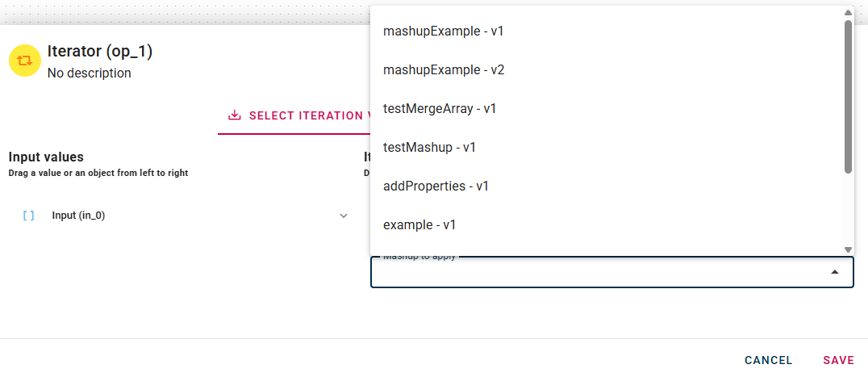This screenshot has width=868, height=377.
Task: Select the testMashup - v1 option
Action: (x=429, y=148)
